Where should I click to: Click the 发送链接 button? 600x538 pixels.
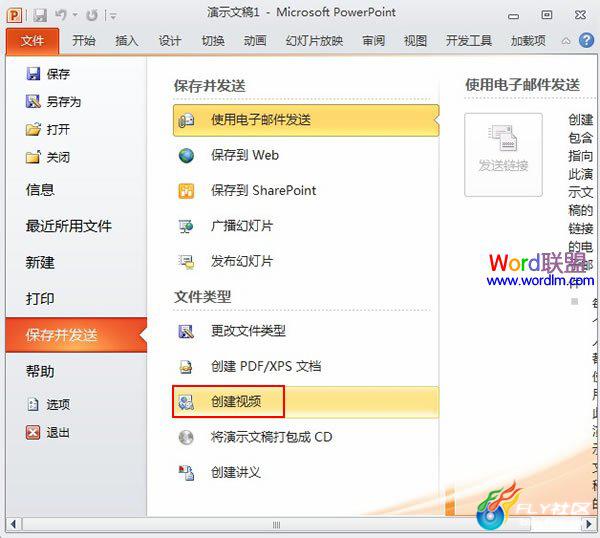point(503,155)
